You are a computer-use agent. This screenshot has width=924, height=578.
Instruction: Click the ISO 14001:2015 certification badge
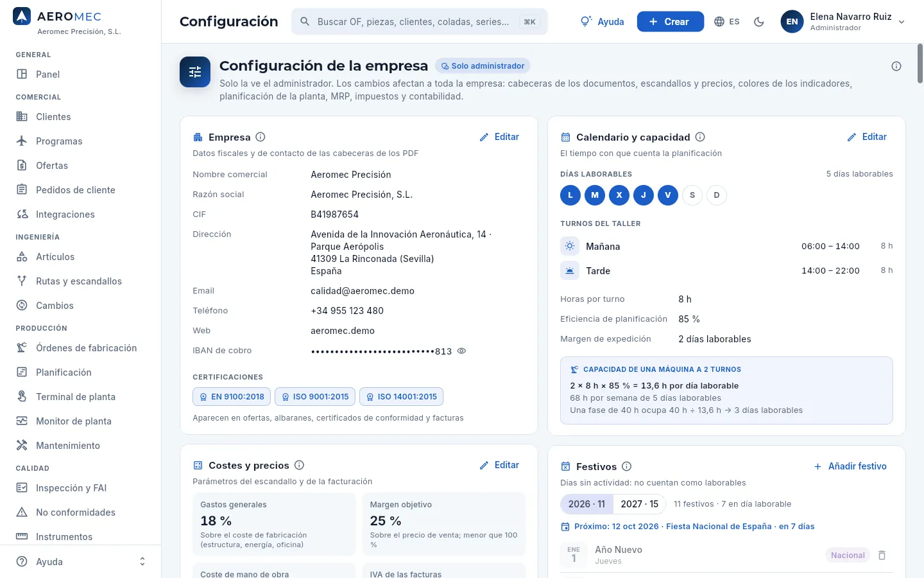click(x=401, y=397)
